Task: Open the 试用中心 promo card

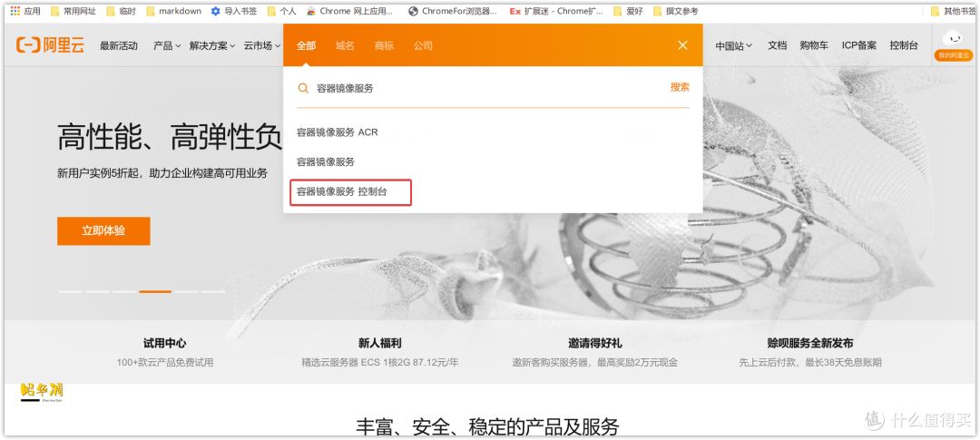Action: click(x=165, y=352)
